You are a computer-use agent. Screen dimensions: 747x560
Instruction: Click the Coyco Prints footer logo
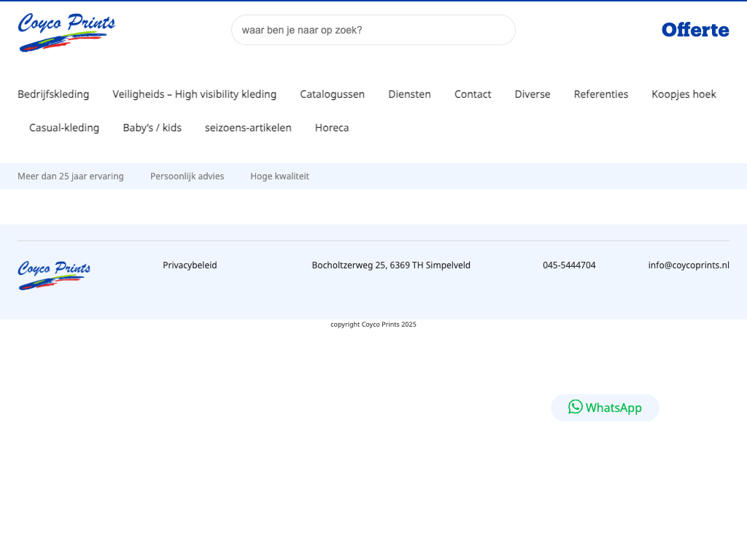click(54, 275)
